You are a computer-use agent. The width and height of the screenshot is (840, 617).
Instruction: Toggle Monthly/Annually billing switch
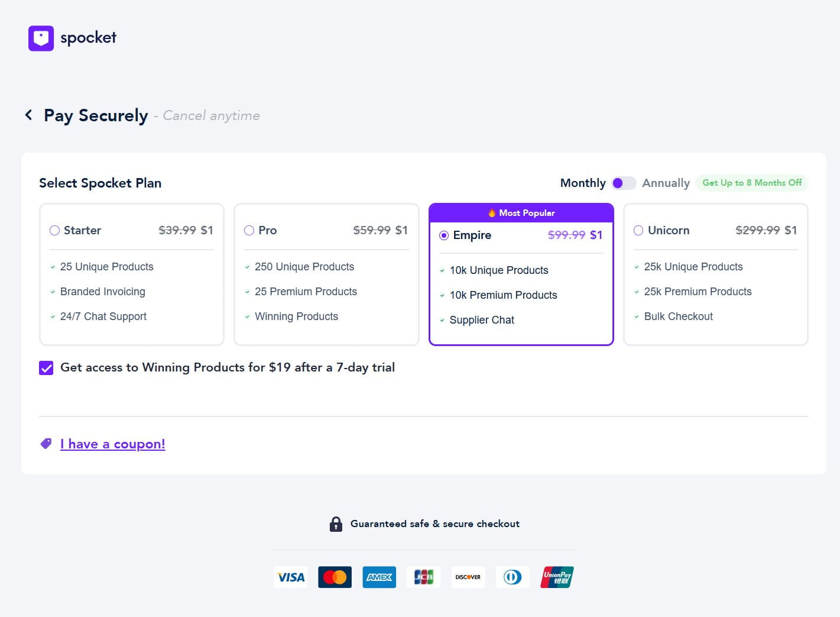pyautogui.click(x=624, y=183)
